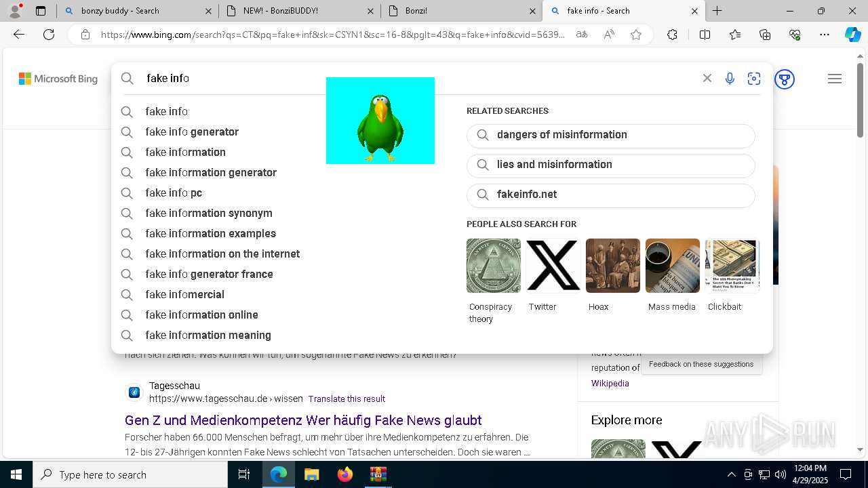The width and height of the screenshot is (868, 488).
Task: Open Conspiracy theory thumbnail
Action: click(x=494, y=266)
